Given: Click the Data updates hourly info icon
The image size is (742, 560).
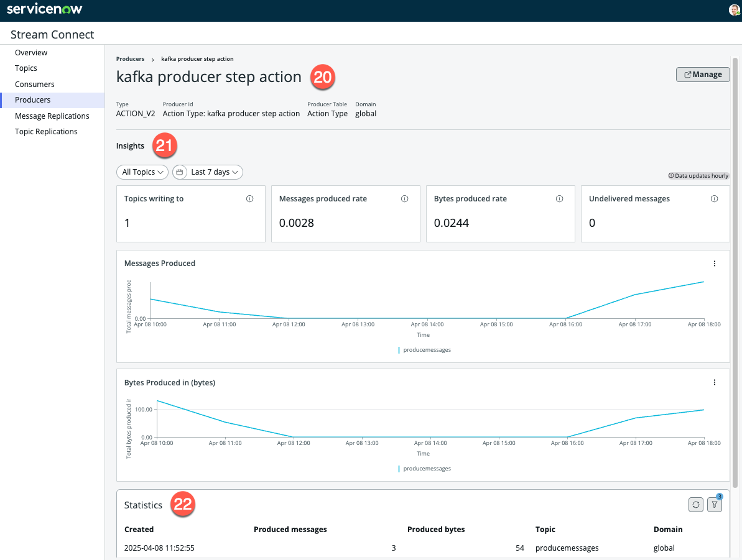Looking at the screenshot, I should (671, 175).
